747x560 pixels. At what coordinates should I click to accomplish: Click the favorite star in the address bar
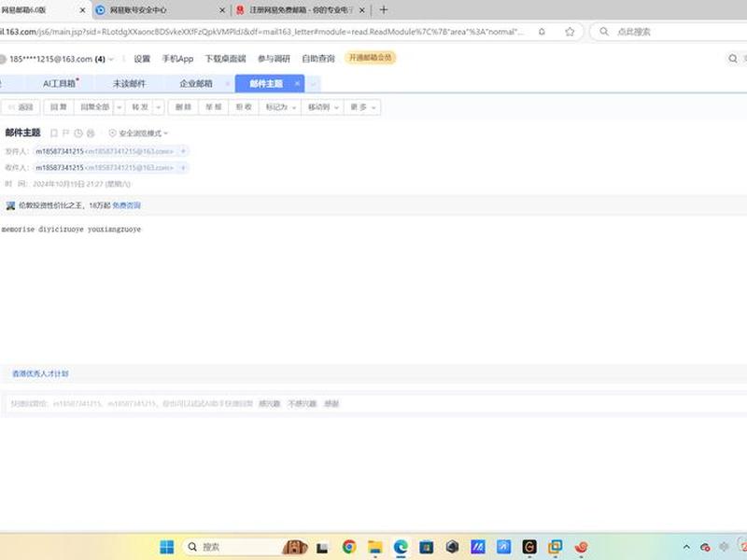(570, 32)
